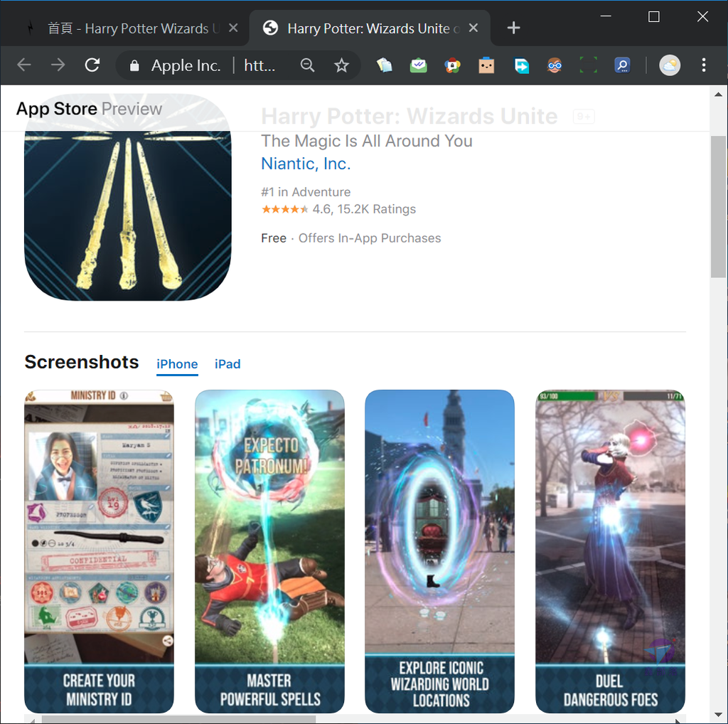Click the Harry Potter: Wizards Unite title

coord(409,116)
